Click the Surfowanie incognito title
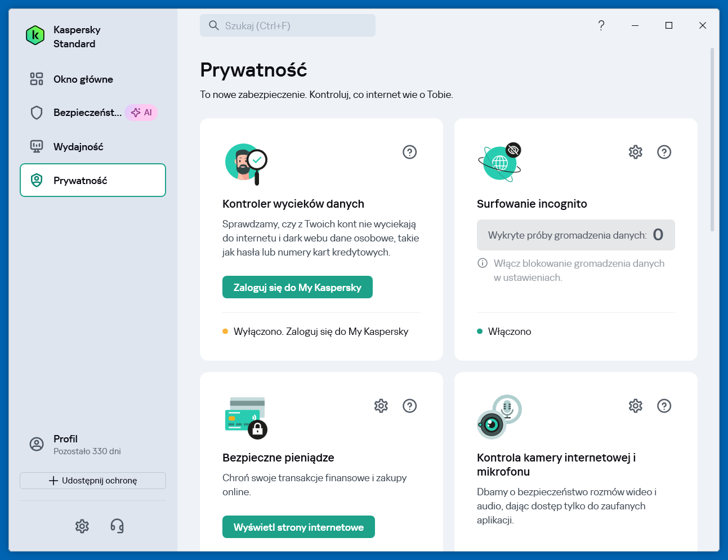This screenshot has width=728, height=560. 532,204
